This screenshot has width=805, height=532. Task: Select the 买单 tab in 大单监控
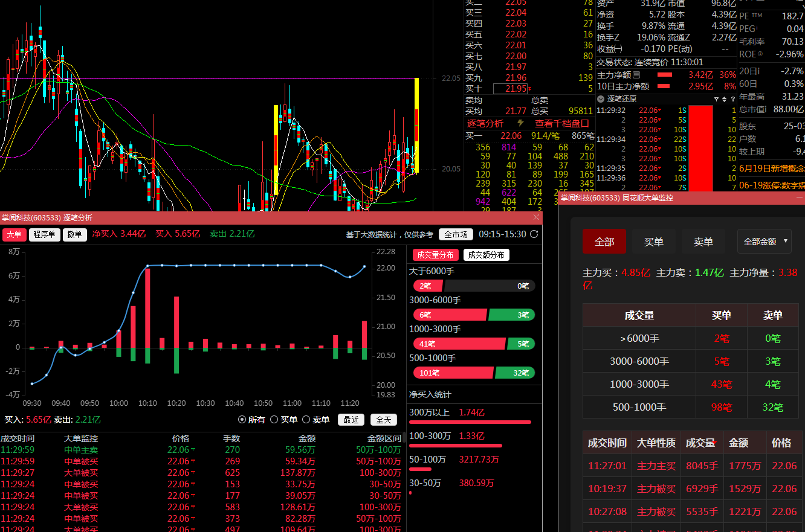tap(653, 242)
